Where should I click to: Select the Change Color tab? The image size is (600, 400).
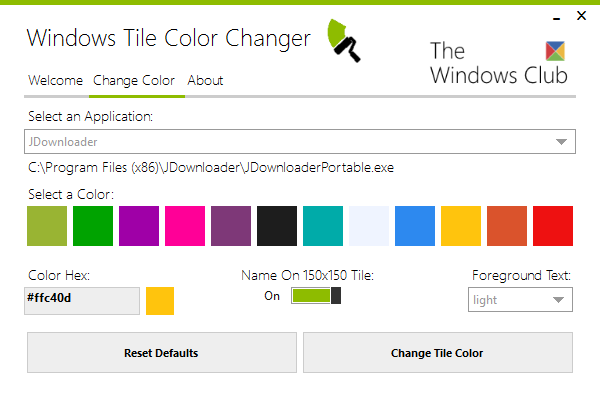tap(134, 80)
